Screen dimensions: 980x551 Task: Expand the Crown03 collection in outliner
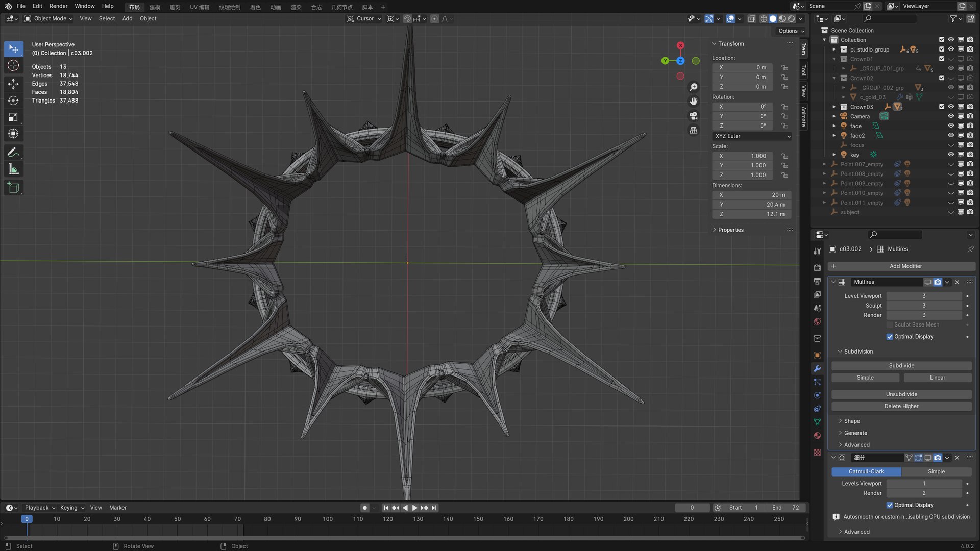834,107
